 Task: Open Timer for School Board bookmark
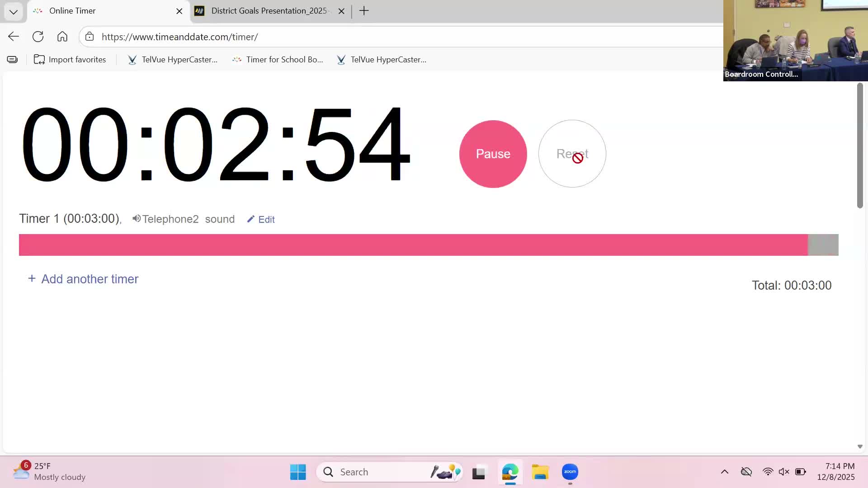pos(278,60)
